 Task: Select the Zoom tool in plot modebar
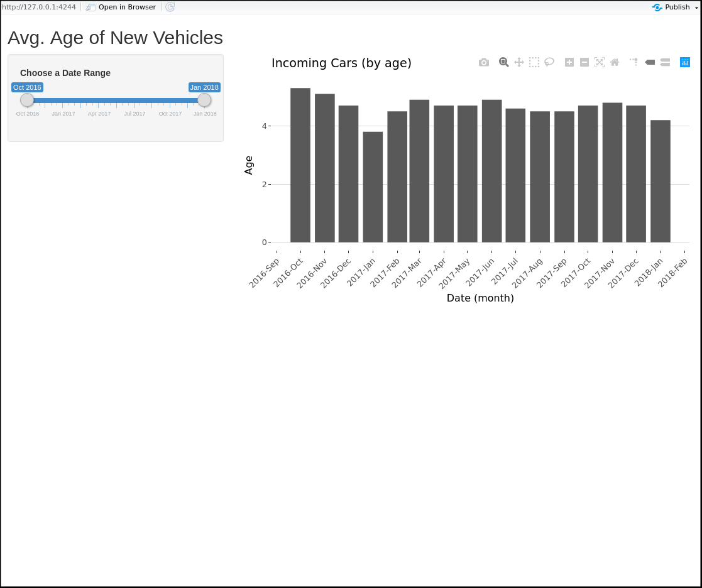click(x=504, y=62)
